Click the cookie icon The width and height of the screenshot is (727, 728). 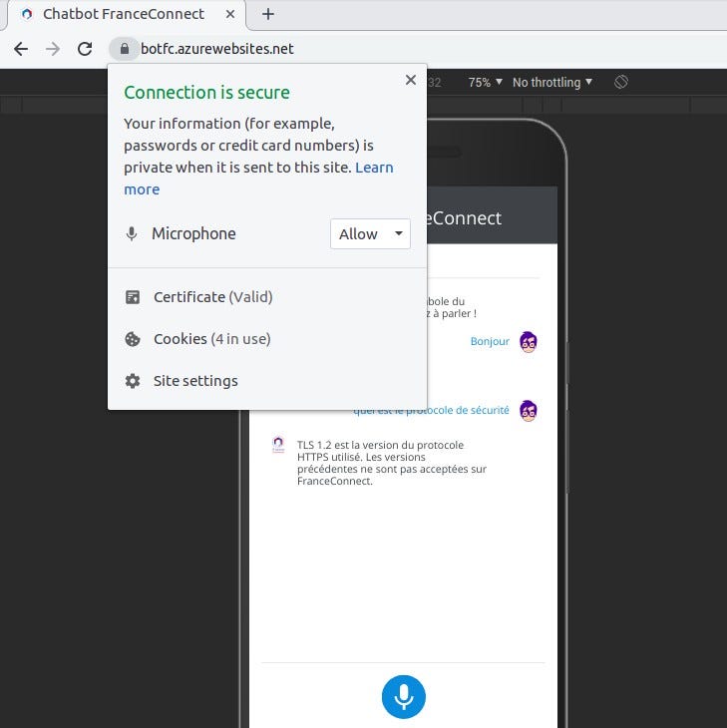coord(133,339)
